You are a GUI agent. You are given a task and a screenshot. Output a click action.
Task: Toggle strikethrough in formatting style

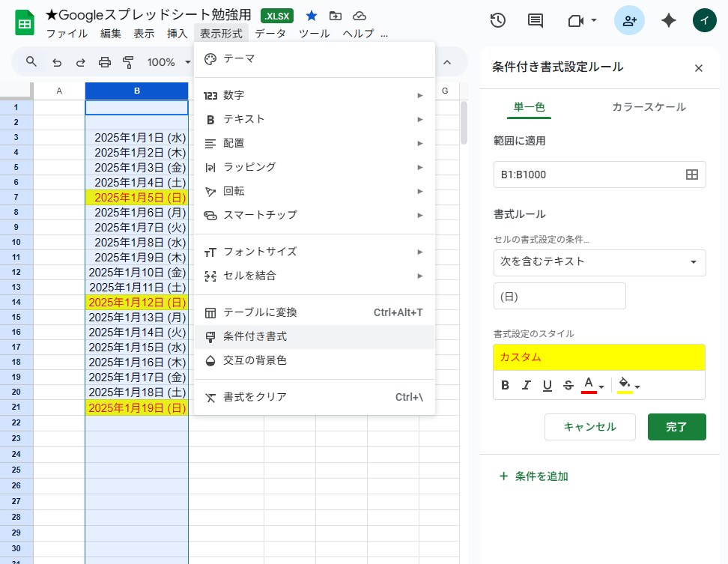[x=568, y=386]
